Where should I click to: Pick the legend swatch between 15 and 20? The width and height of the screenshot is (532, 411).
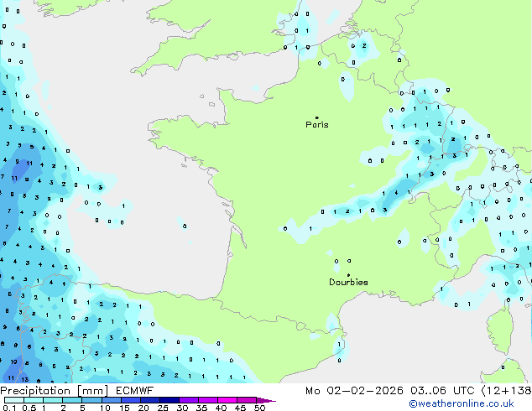click(131, 400)
